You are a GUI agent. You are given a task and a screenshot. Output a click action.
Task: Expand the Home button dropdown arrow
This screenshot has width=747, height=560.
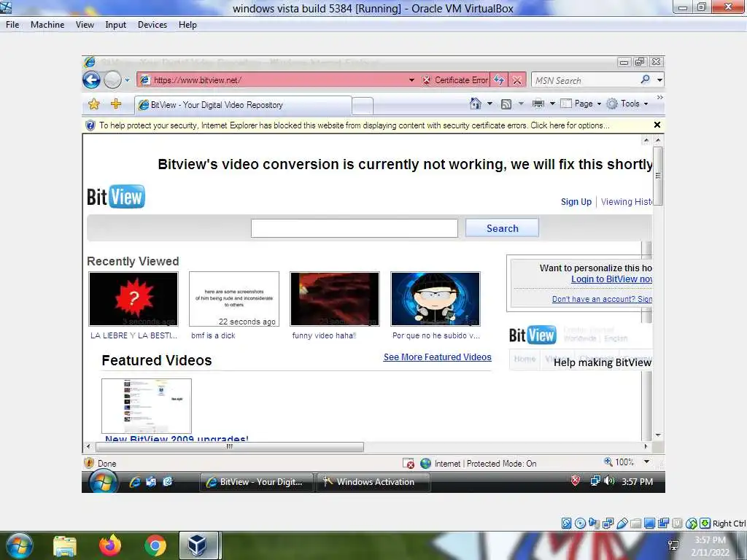489,104
